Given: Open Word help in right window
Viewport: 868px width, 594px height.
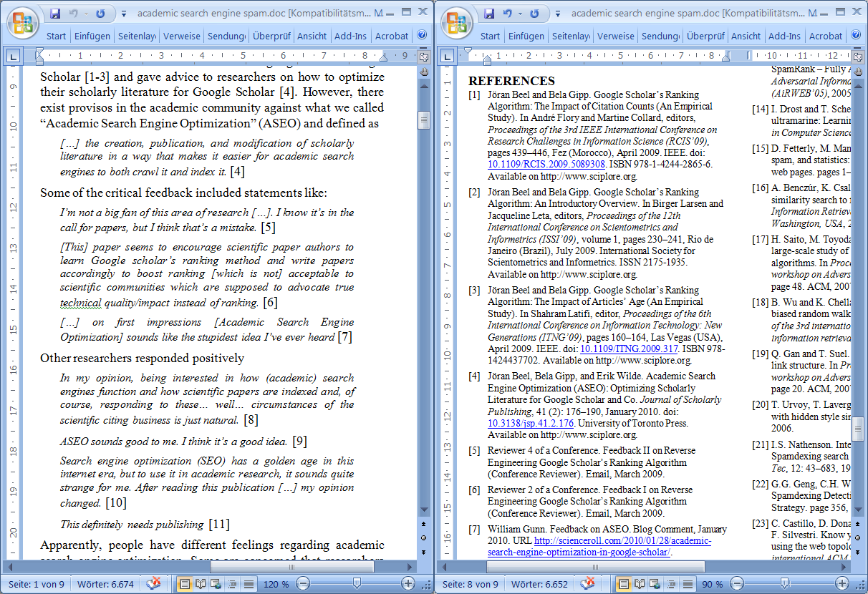Looking at the screenshot, I should (x=856, y=35).
